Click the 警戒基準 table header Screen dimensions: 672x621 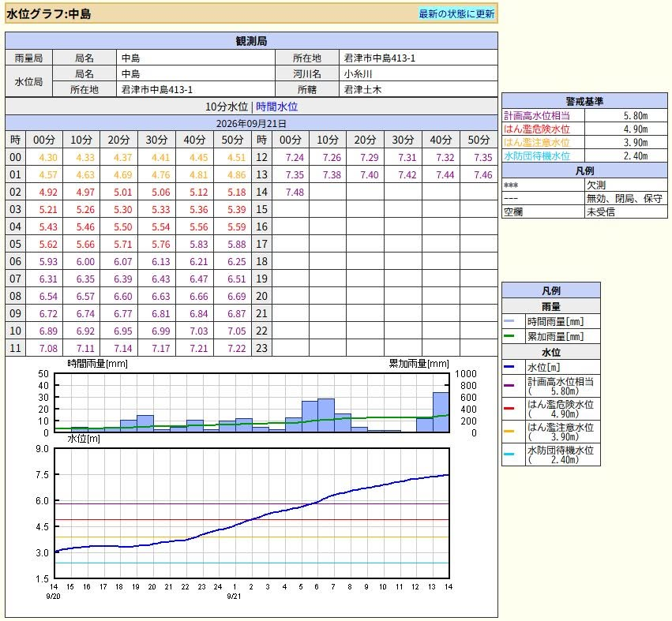coord(584,101)
